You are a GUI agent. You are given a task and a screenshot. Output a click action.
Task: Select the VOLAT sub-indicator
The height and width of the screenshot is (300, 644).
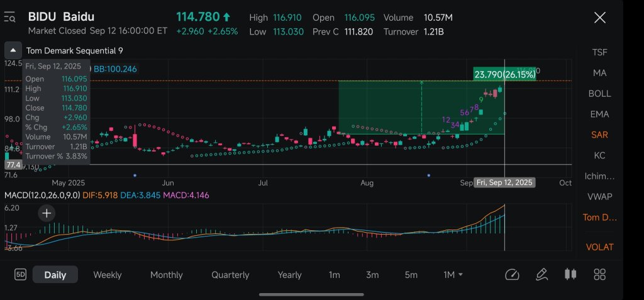599,247
